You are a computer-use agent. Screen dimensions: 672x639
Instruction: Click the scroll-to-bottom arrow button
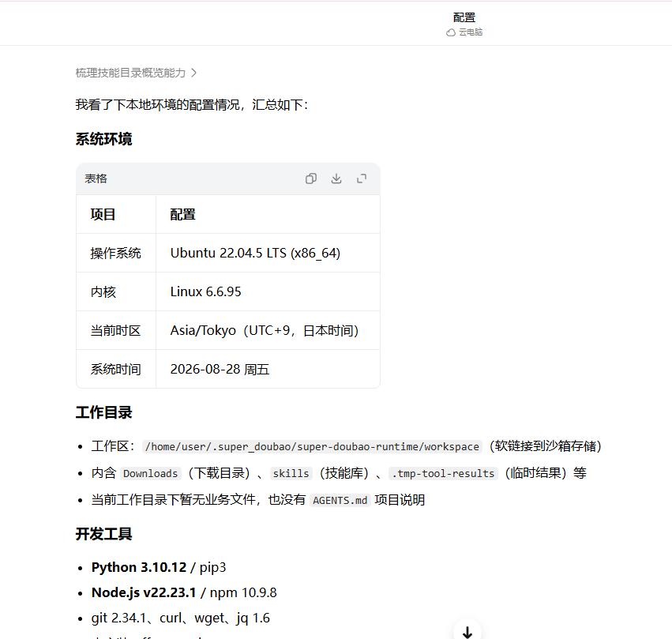(x=467, y=632)
